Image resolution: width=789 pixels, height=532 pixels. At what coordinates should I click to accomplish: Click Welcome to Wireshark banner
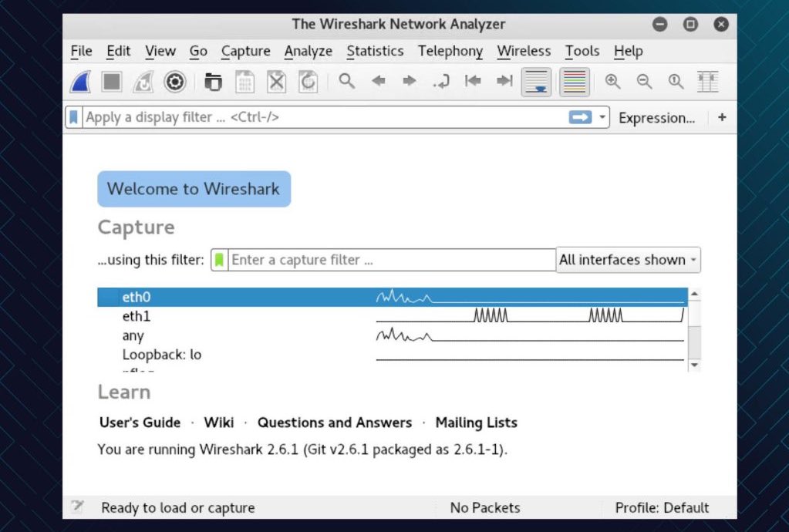coord(194,189)
